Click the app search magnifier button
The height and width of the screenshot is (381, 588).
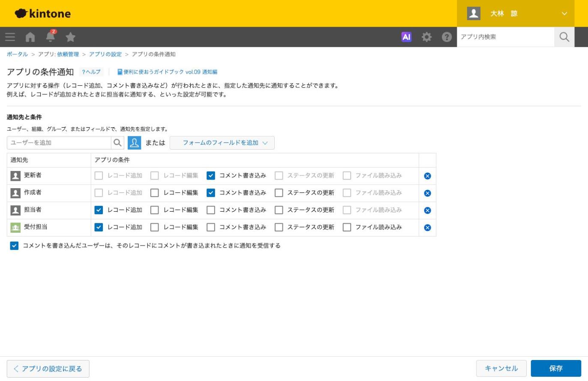click(x=564, y=37)
